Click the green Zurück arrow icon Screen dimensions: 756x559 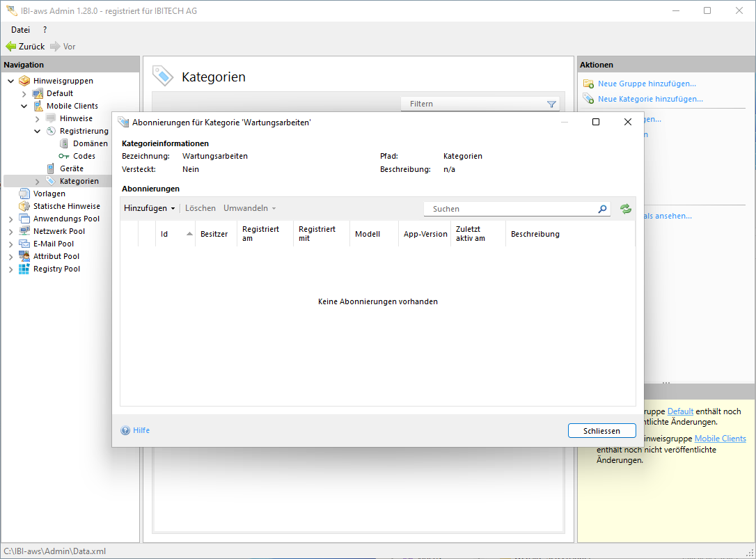[10, 47]
